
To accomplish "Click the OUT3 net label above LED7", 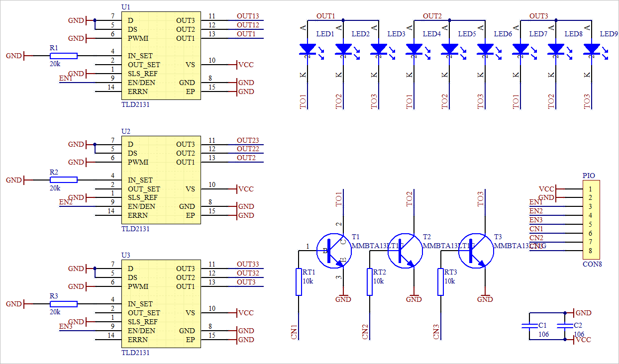I will pyautogui.click(x=539, y=16).
